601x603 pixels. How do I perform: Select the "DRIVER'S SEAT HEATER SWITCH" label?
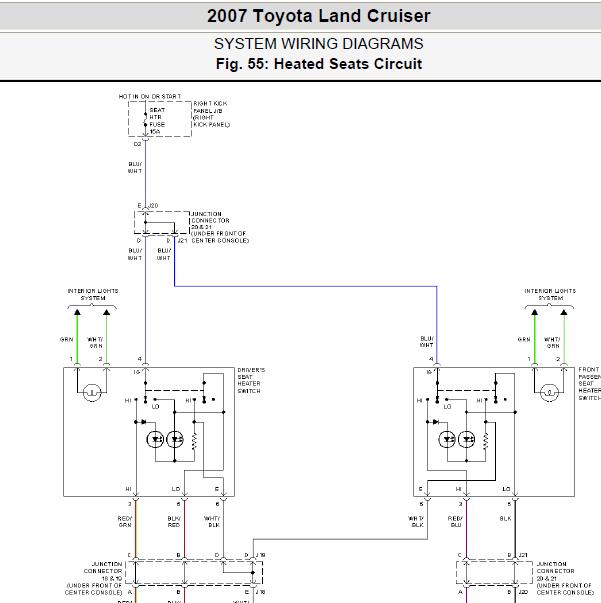point(251,380)
